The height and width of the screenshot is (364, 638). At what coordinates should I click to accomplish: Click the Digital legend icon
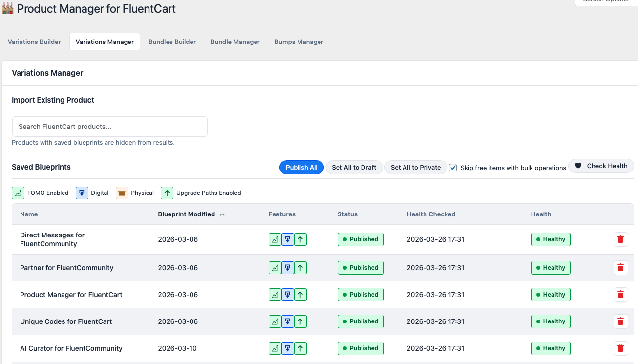pos(82,193)
